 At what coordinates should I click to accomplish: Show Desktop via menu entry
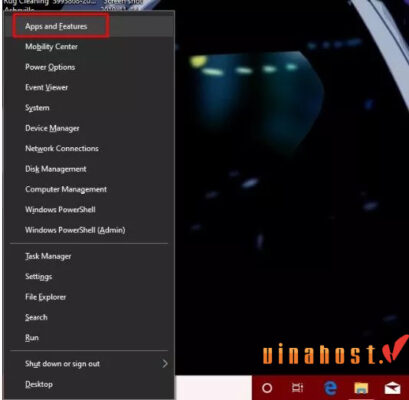pyautogui.click(x=88, y=384)
